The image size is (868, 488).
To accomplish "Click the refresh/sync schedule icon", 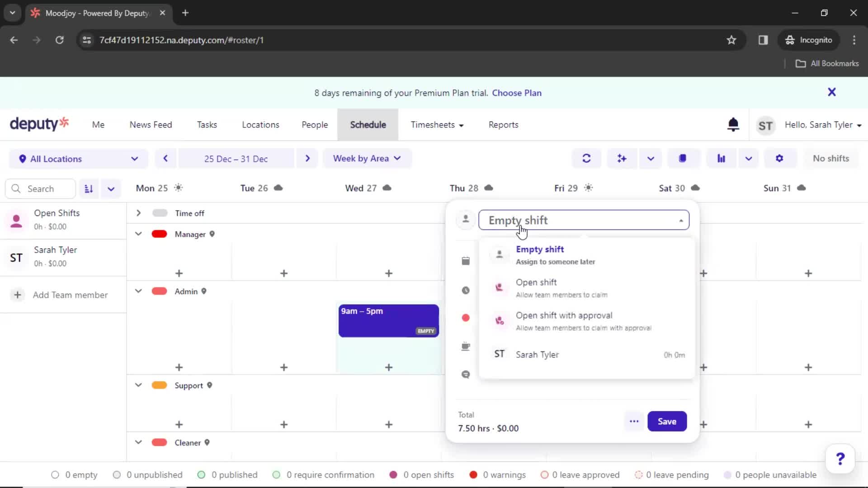I will point(587,158).
